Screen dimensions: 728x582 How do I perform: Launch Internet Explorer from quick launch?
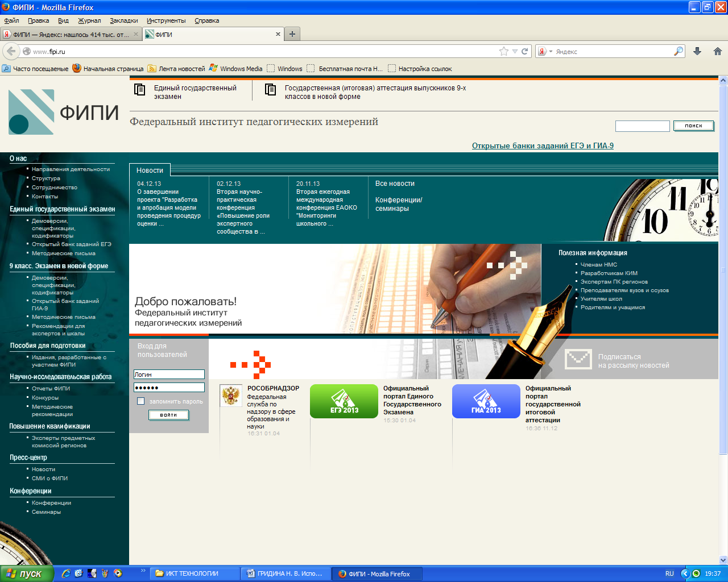coord(66,573)
